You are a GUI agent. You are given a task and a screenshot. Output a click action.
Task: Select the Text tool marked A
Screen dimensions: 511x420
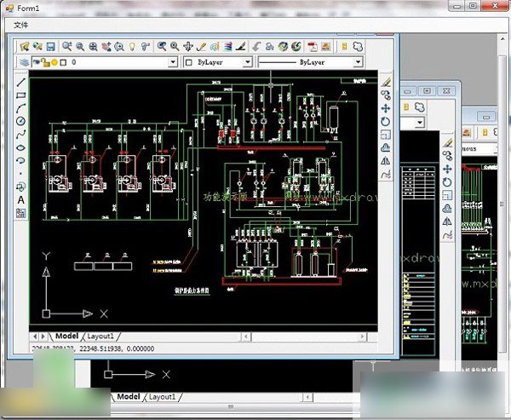click(x=20, y=199)
